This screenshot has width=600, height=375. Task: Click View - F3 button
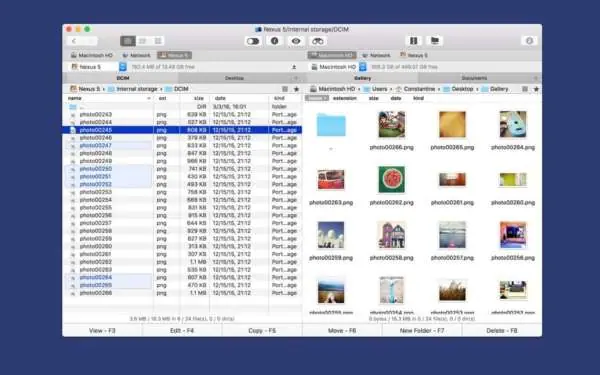tap(102, 331)
